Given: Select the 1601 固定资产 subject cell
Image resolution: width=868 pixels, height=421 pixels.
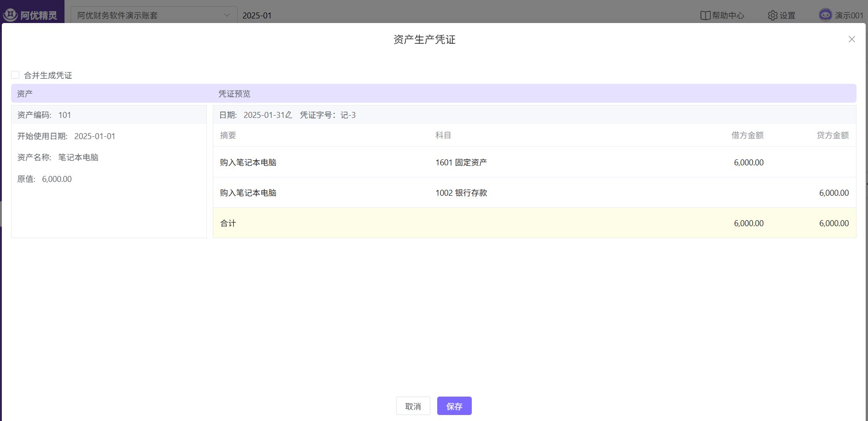Looking at the screenshot, I should pyautogui.click(x=461, y=162).
